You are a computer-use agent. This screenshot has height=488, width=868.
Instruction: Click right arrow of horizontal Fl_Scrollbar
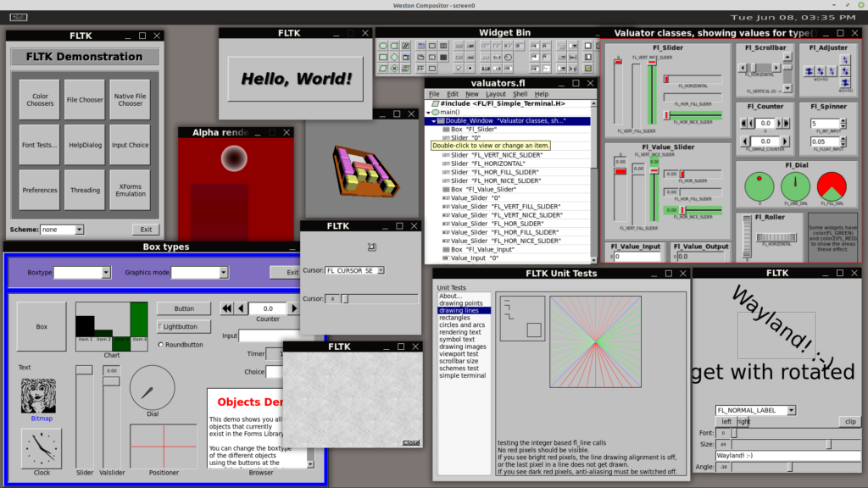(776, 68)
